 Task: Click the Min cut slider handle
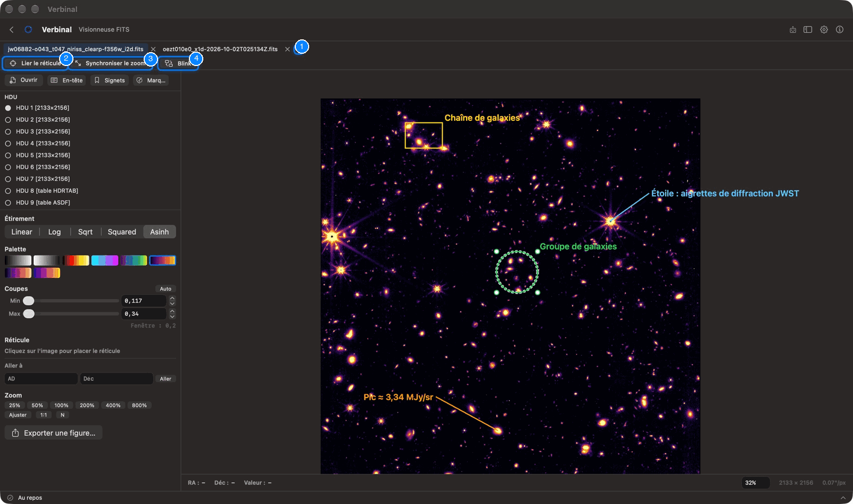pos(29,301)
